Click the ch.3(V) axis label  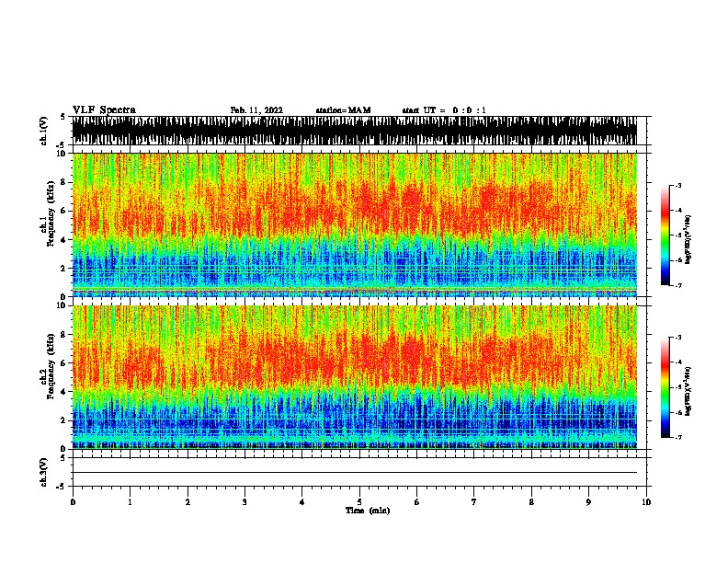(x=44, y=473)
